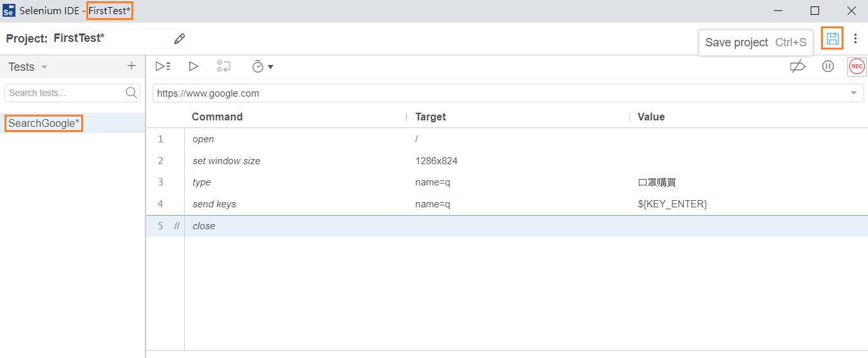868x358 pixels.
Task: Expand the base URL dropdown arrow
Action: tap(853, 93)
